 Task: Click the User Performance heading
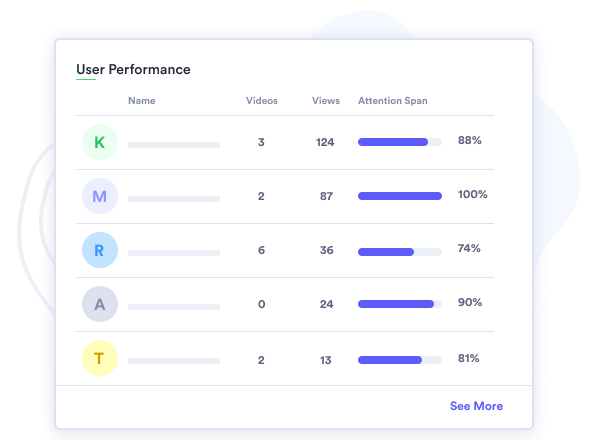pyautogui.click(x=133, y=70)
